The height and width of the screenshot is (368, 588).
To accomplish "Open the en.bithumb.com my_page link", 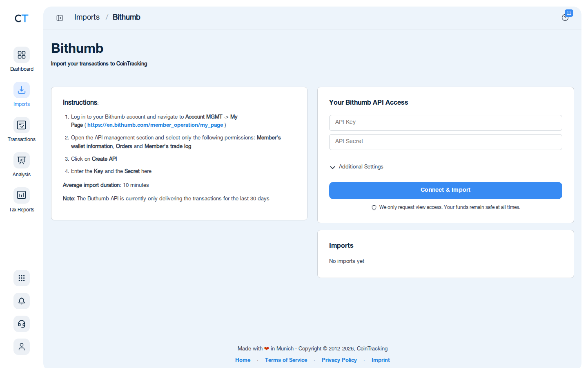I will point(155,125).
